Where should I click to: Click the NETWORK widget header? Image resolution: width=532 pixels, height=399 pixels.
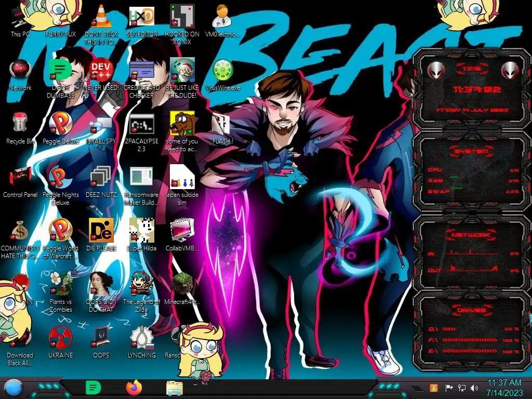point(472,235)
